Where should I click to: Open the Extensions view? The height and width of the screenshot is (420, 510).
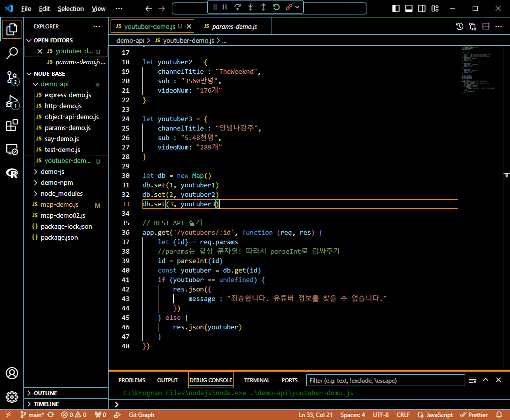[x=12, y=125]
